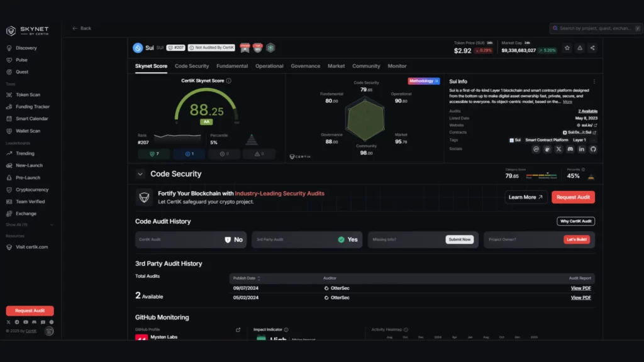
Task: Click the project search field
Action: (594, 28)
